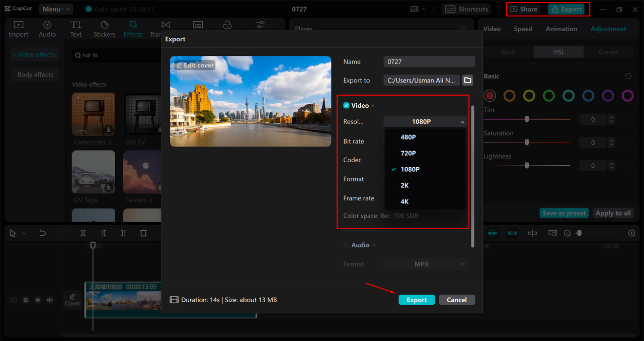The height and width of the screenshot is (341, 644).
Task: Click the Shortcuts button
Action: coord(467,9)
